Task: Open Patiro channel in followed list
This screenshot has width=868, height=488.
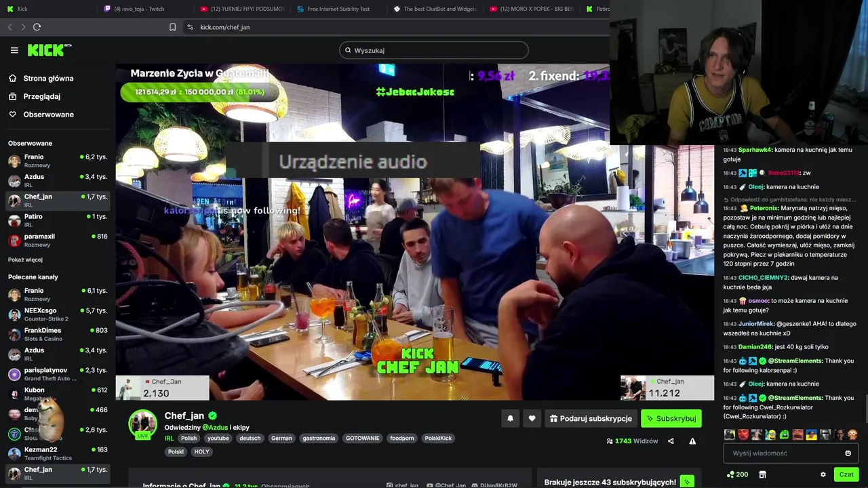Action: [57, 220]
